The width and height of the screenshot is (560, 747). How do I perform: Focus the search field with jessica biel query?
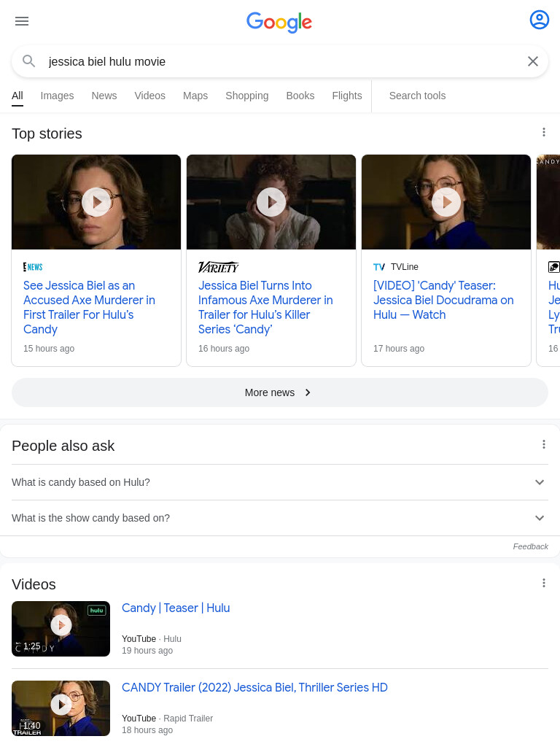point(280,61)
